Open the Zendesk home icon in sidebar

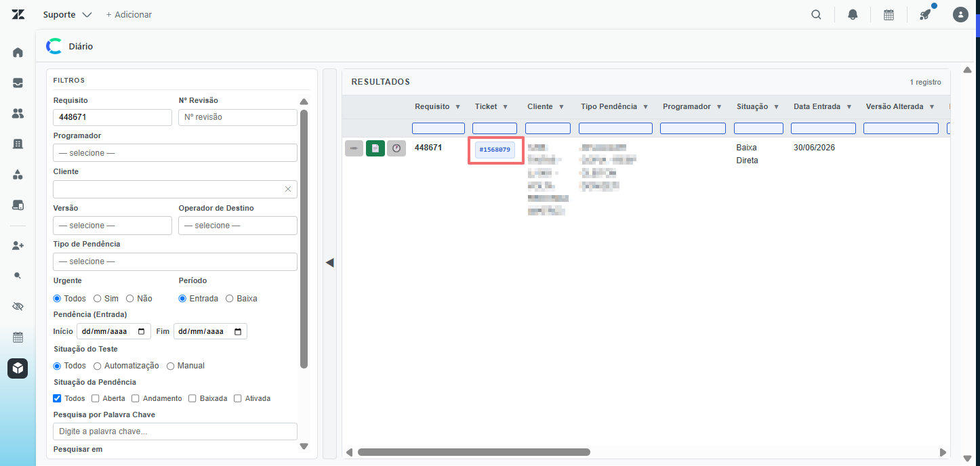(x=18, y=52)
